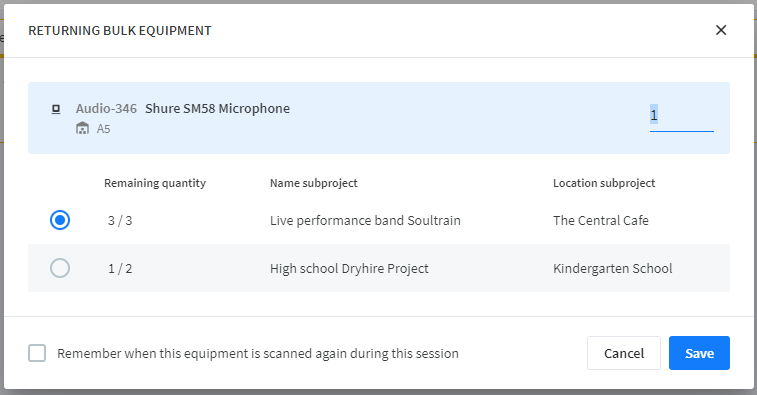This screenshot has width=757, height=395.
Task: Click the Remaining quantity column header
Action: coord(155,183)
